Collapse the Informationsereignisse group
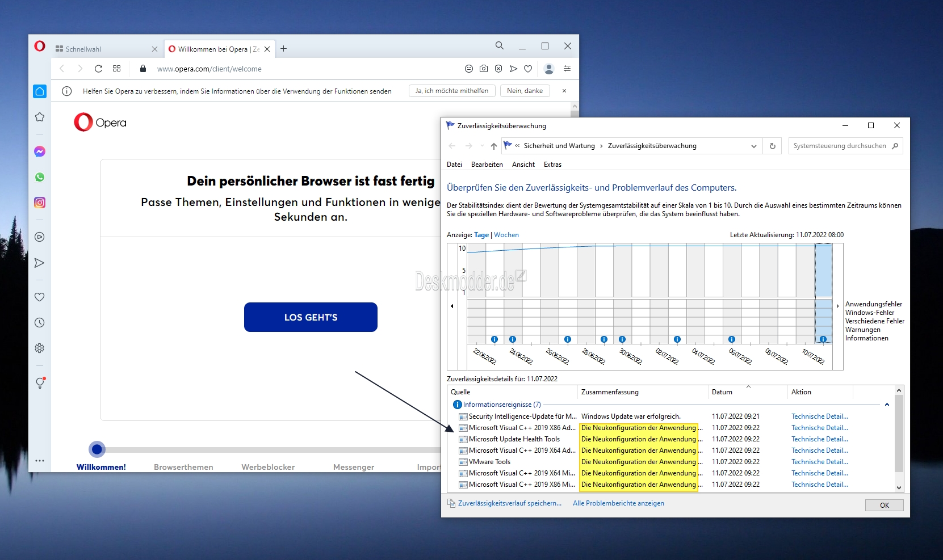Screen dimensions: 943x560 pyautogui.click(x=887, y=405)
